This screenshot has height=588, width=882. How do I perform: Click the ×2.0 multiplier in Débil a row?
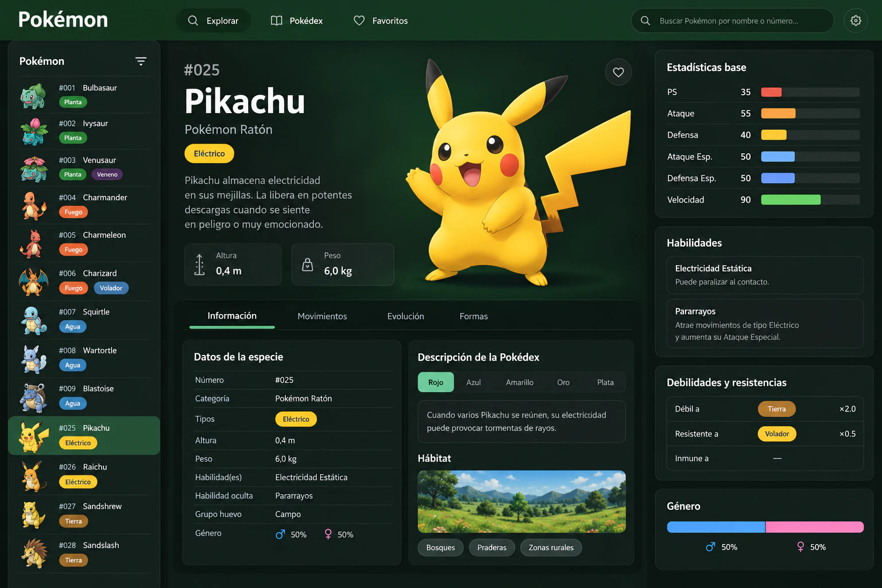848,409
